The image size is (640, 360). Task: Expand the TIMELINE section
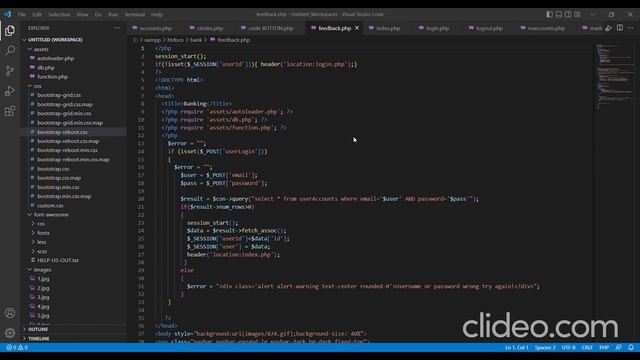point(73,338)
